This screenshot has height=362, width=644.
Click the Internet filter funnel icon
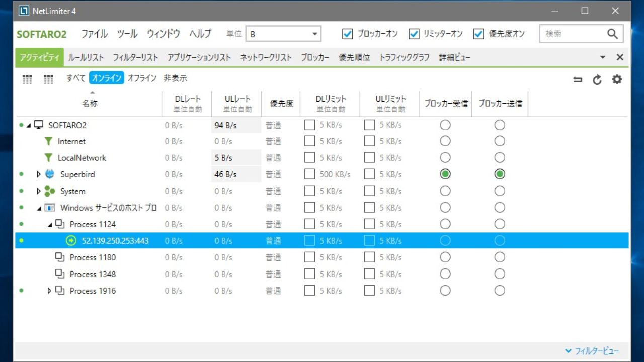48,141
